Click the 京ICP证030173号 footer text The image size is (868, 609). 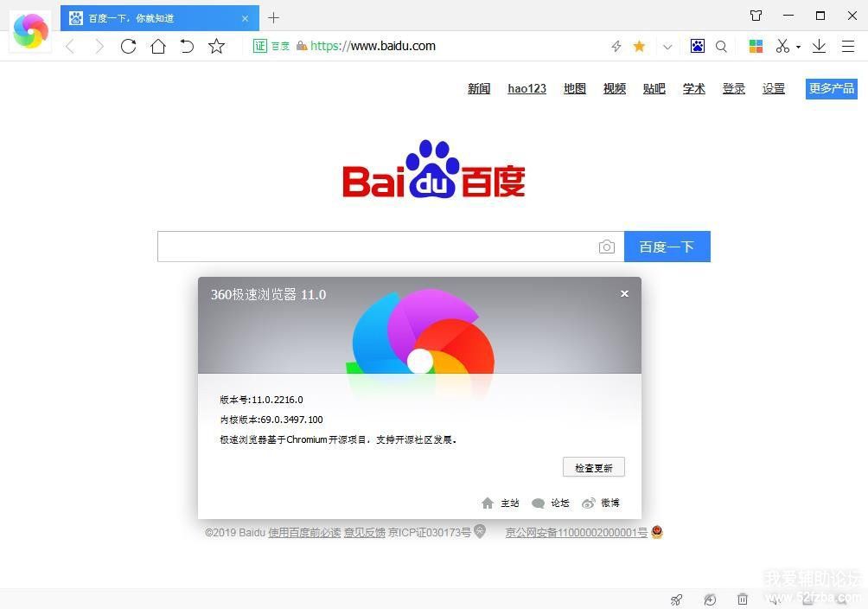430,533
